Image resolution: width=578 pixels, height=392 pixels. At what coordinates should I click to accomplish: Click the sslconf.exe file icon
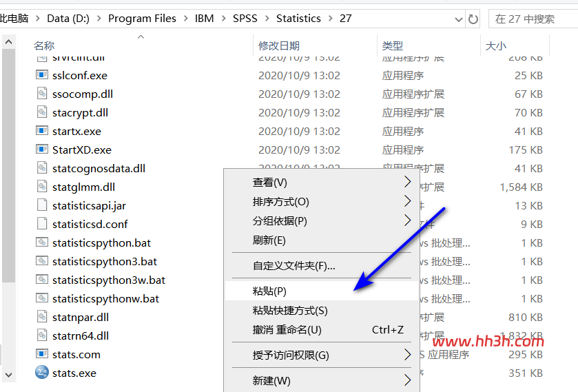coord(42,75)
